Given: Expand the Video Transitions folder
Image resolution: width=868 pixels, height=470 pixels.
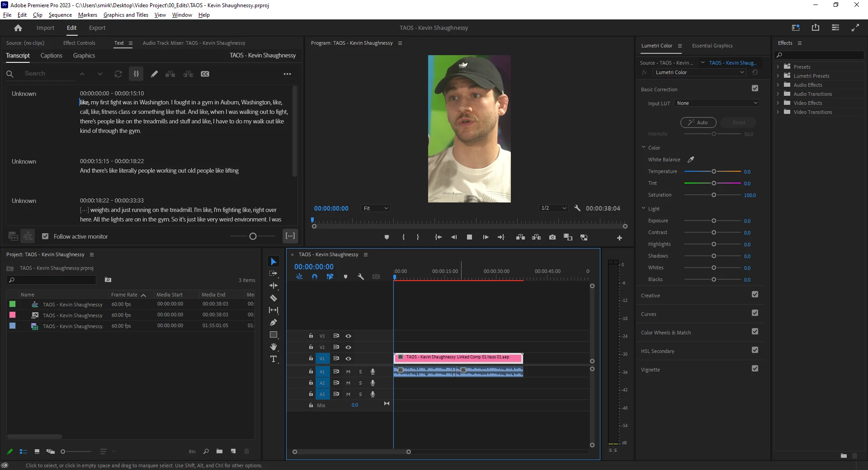Looking at the screenshot, I should coord(778,112).
